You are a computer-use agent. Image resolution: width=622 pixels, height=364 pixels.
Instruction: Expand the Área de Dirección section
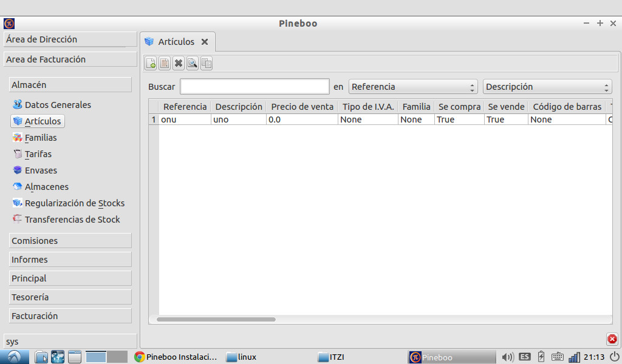coord(70,39)
